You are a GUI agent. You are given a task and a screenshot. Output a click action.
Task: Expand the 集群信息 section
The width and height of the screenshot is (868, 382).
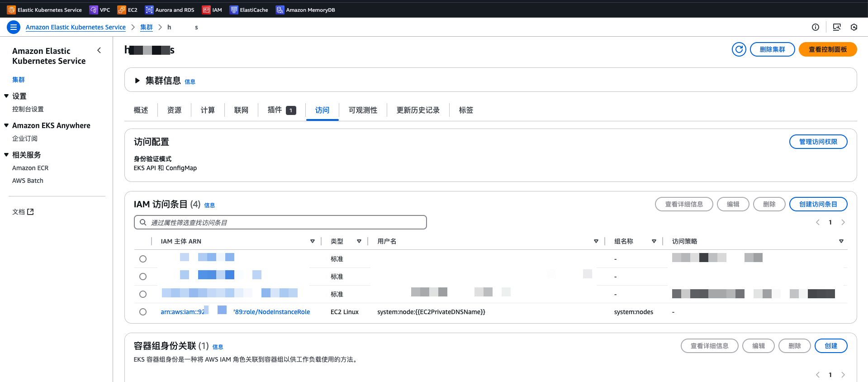coord(138,81)
